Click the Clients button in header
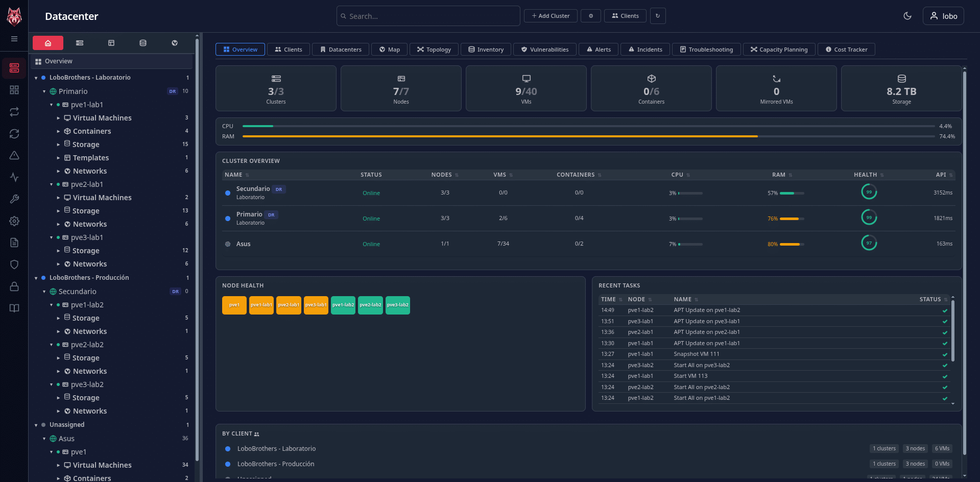The width and height of the screenshot is (980, 482). (625, 16)
